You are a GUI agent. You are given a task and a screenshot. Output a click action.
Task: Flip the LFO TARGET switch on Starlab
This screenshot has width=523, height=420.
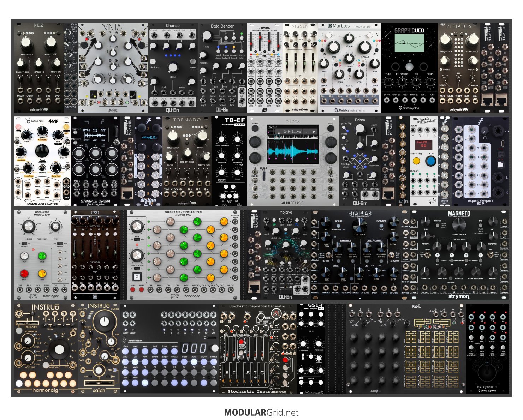tap(392, 255)
